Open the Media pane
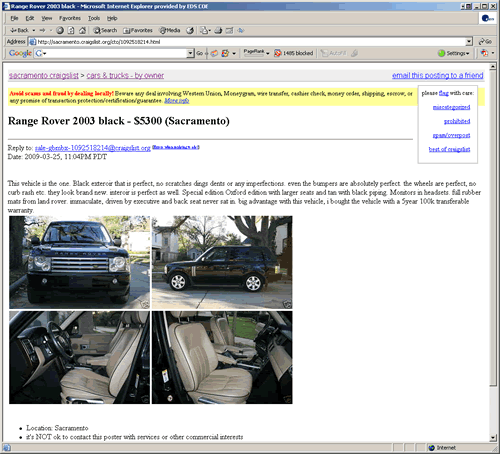Screen dimensions: 500x454 (x=170, y=30)
